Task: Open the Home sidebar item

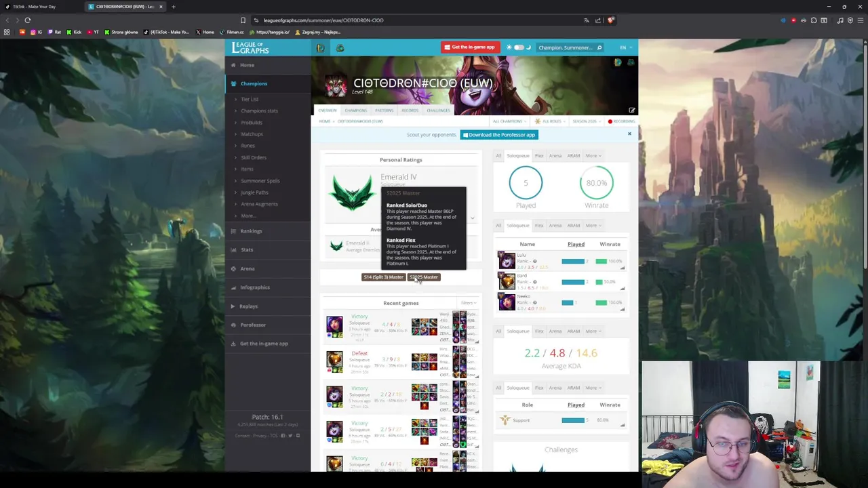Action: (247, 65)
